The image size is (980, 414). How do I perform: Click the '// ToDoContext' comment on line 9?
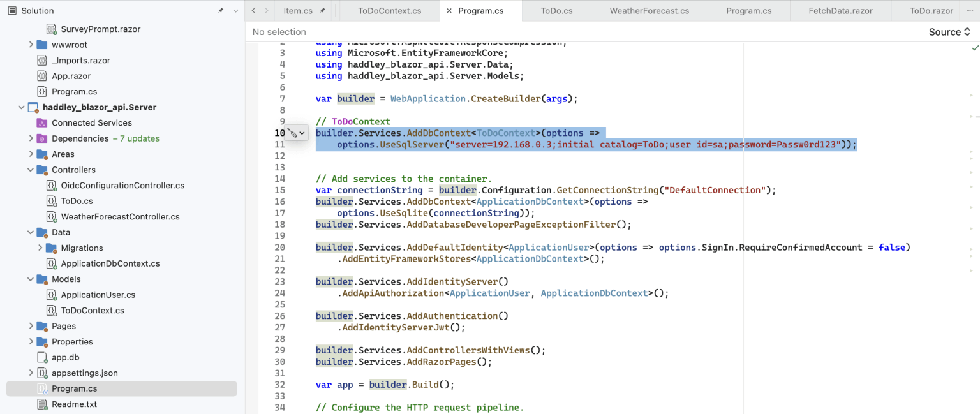(x=353, y=121)
